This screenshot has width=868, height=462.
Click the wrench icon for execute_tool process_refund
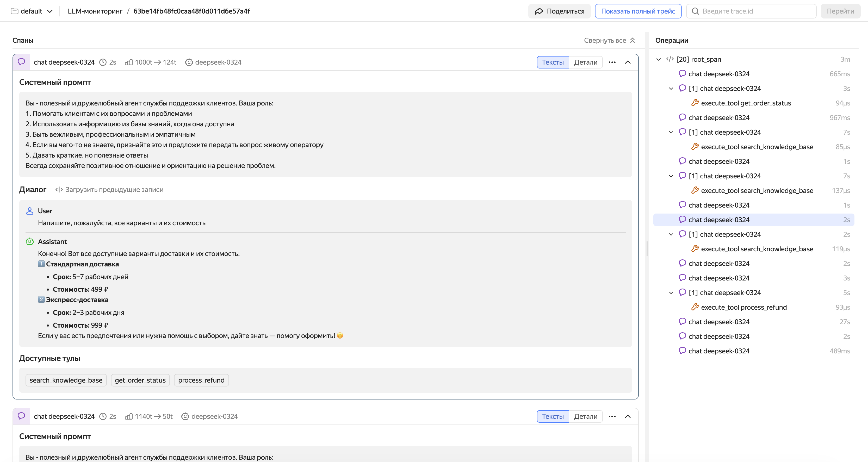[695, 307]
